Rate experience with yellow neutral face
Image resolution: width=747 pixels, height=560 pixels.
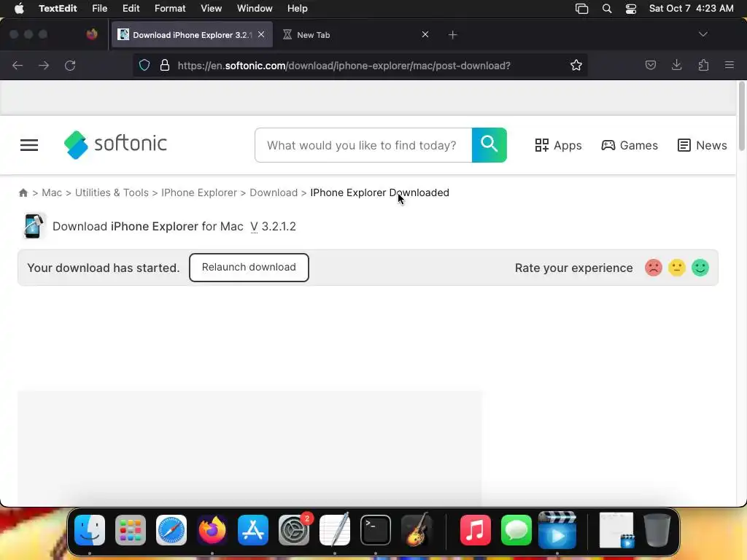coord(676,268)
